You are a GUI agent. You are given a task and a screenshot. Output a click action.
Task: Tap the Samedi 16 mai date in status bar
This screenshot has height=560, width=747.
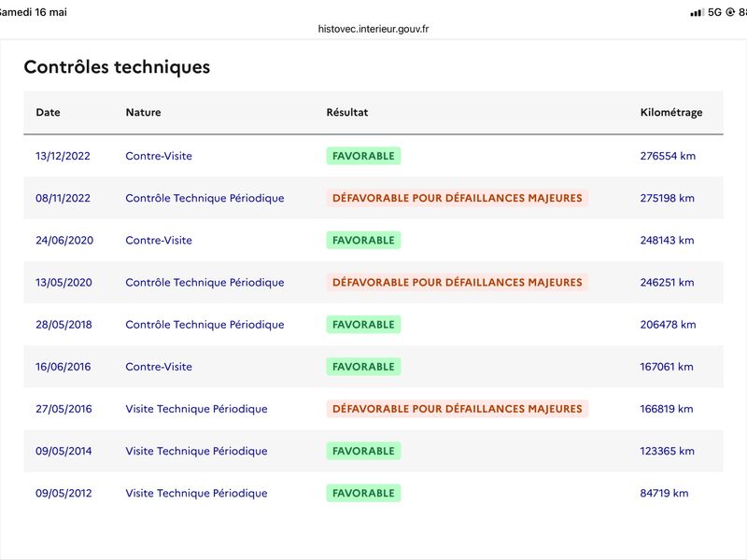(x=33, y=12)
